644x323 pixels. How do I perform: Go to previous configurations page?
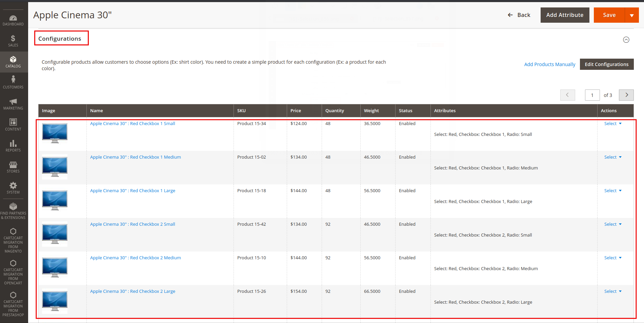[568, 95]
